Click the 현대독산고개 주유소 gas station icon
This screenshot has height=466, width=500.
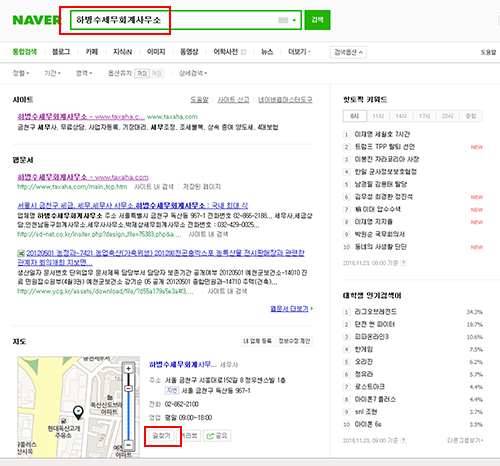(x=64, y=421)
